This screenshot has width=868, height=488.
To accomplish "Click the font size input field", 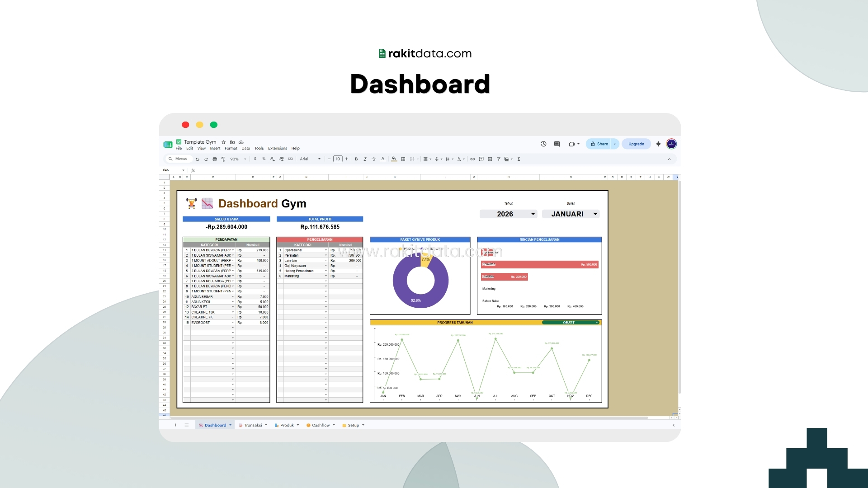I will tap(338, 159).
